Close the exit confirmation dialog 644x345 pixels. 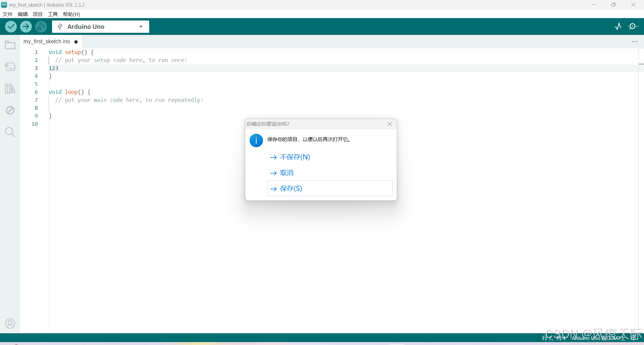pos(390,124)
